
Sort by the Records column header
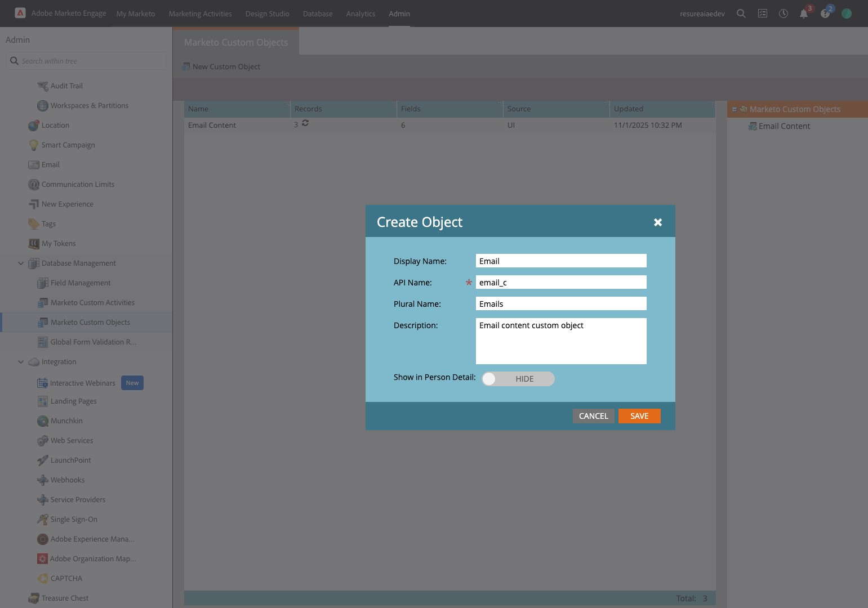tap(344, 109)
